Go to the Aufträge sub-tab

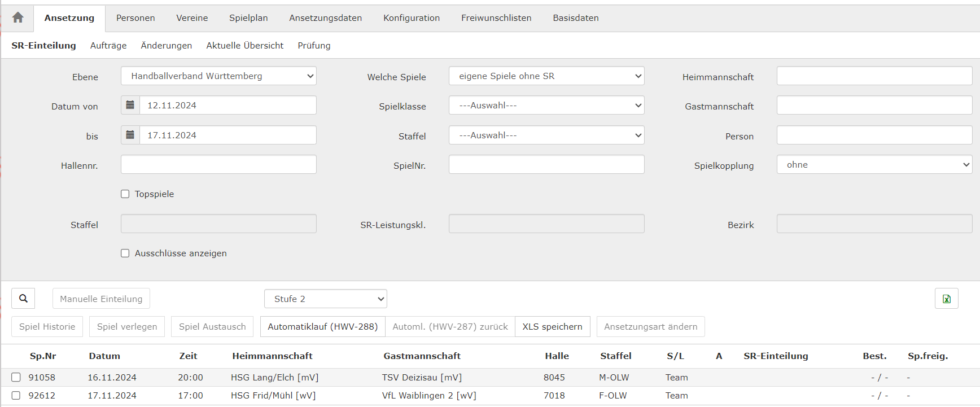click(x=108, y=46)
